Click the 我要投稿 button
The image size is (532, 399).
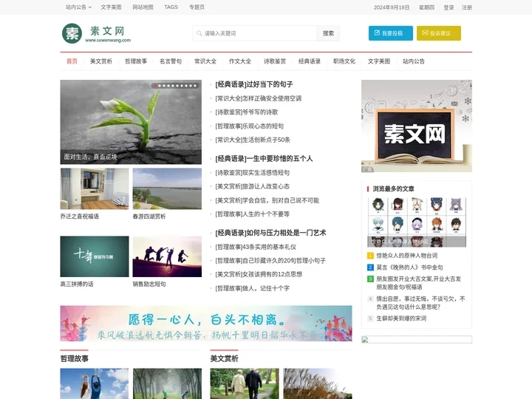[x=391, y=33]
